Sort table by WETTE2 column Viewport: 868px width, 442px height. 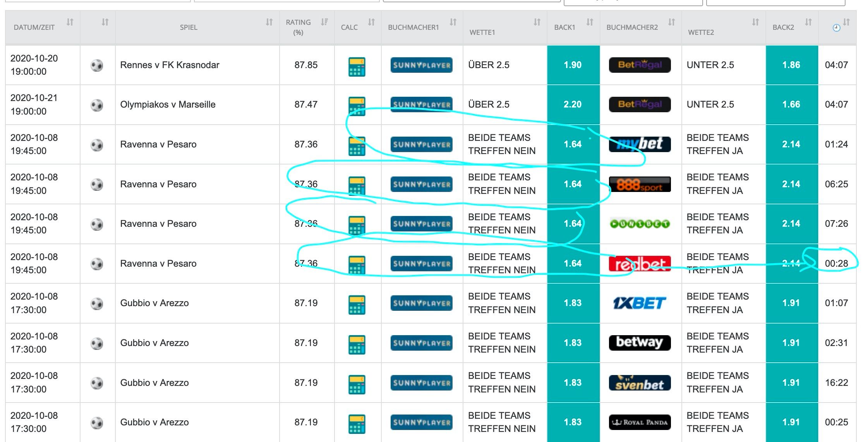point(755,22)
